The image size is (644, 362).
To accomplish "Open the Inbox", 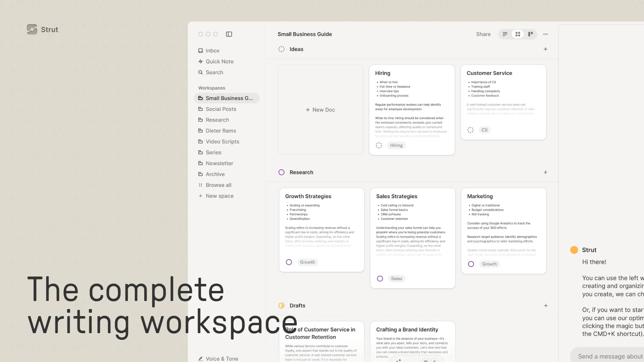I will click(x=209, y=51).
